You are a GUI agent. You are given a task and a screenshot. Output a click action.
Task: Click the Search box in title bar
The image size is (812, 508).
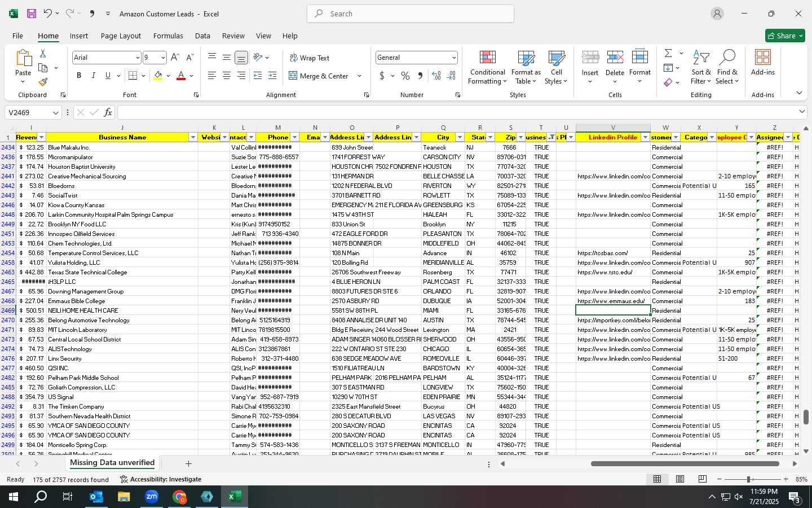click(x=411, y=14)
